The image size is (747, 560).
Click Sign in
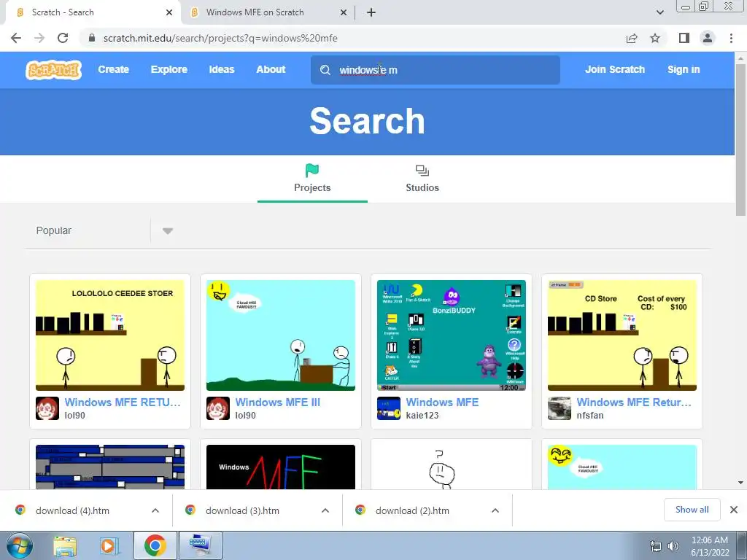[684, 69]
